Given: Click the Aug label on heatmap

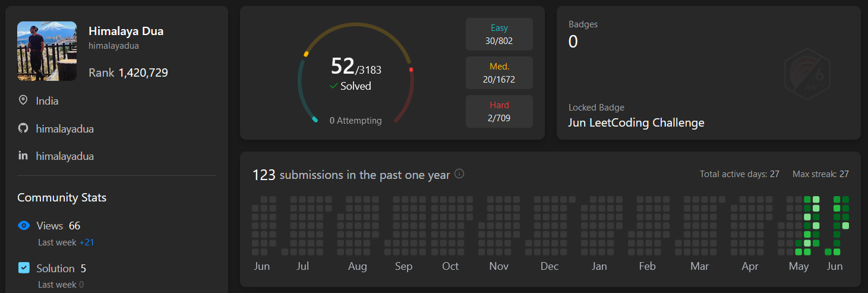Looking at the screenshot, I should click(358, 266).
